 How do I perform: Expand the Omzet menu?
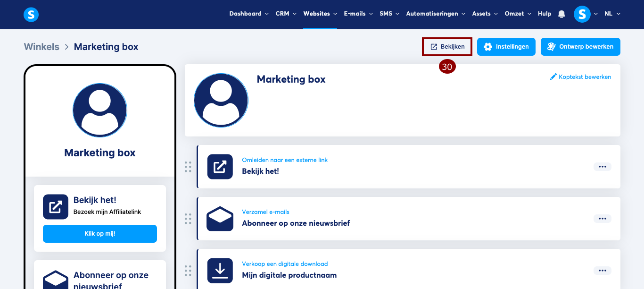point(518,14)
